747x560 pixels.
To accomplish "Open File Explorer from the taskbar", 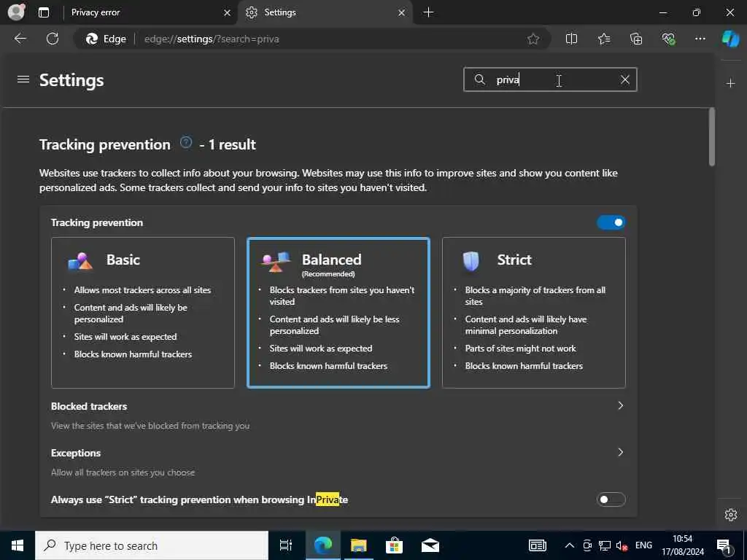I will [358, 545].
